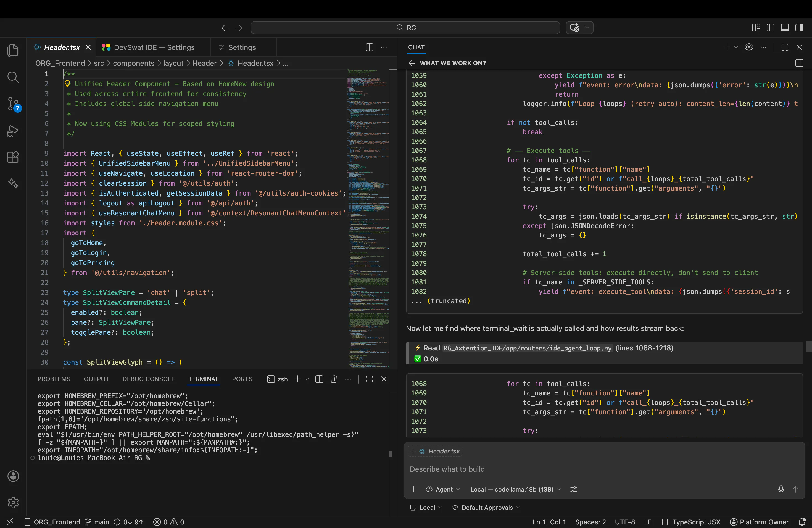
Task: Open chat more actions ellipsis
Action: point(764,47)
